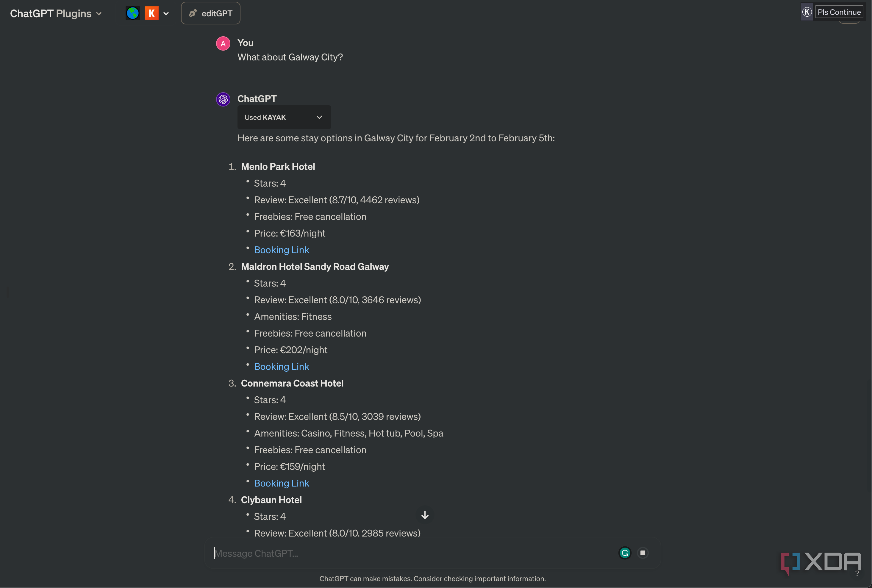Image resolution: width=872 pixels, height=588 pixels.
Task: Open the ChatGPT Plugins model dropdown
Action: tap(56, 13)
